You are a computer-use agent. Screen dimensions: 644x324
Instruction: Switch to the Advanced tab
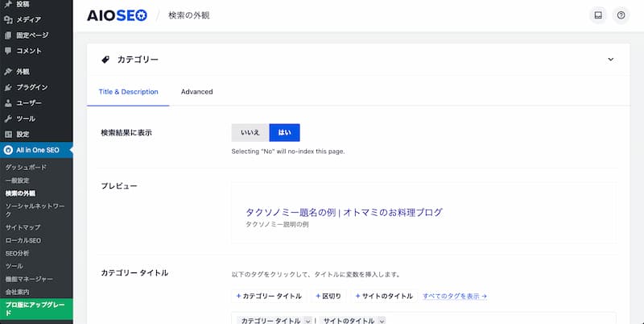pos(196,92)
